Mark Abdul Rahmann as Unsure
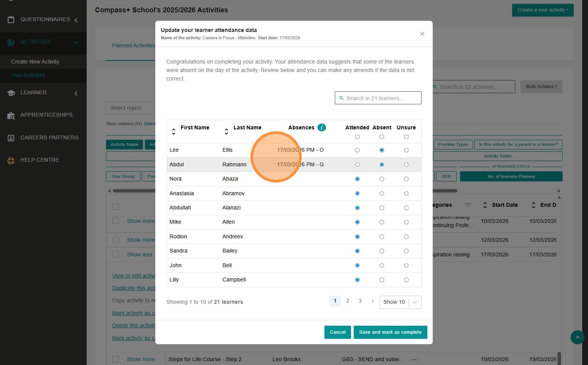588x365 pixels. point(406,165)
